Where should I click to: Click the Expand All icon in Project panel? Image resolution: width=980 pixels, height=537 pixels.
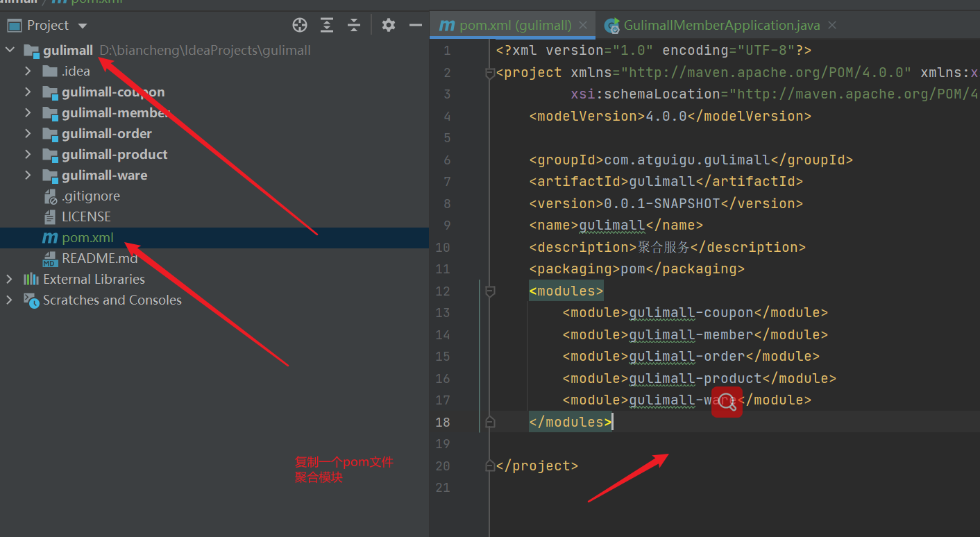pos(327,25)
